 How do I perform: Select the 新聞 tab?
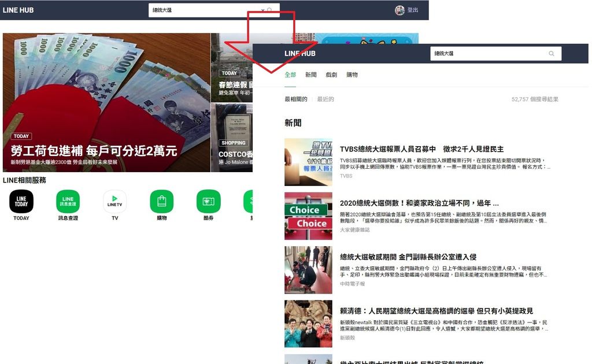click(310, 75)
